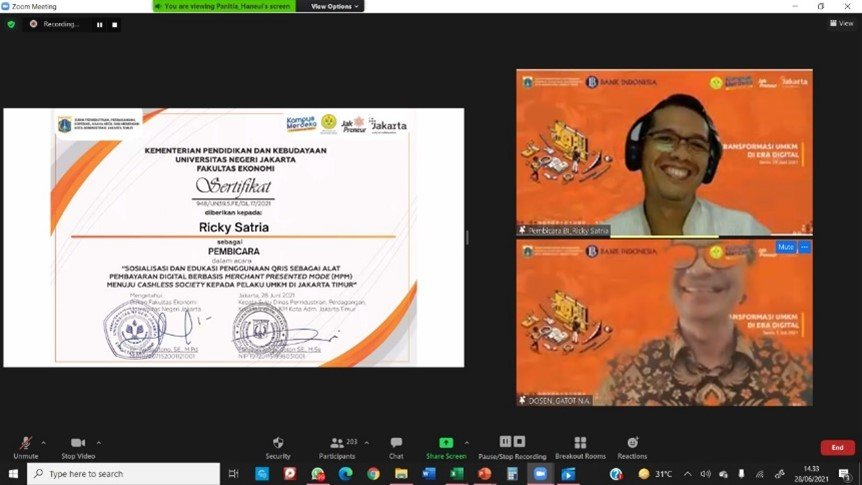Screen dimensions: 862x485
Task: Open more options dots on DOSEN_GATOT video
Action: [x=805, y=247]
